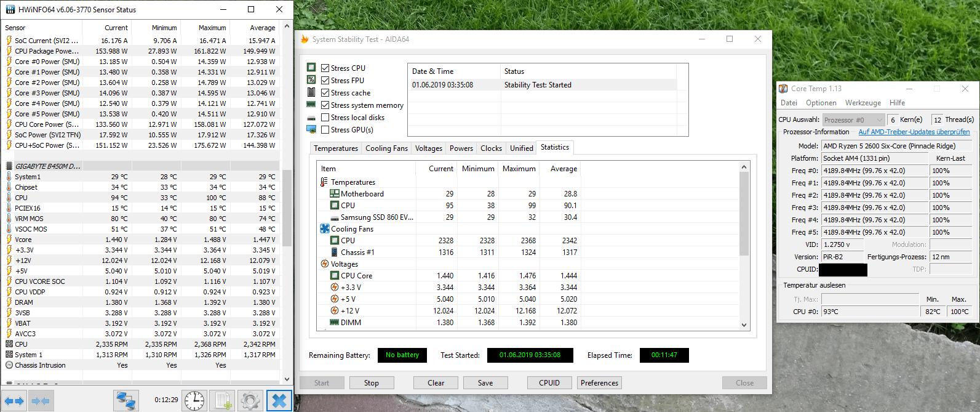This screenshot has width=980, height=412.
Task: Click Cooling Fans fan icon in Statistics
Action: (x=325, y=229)
